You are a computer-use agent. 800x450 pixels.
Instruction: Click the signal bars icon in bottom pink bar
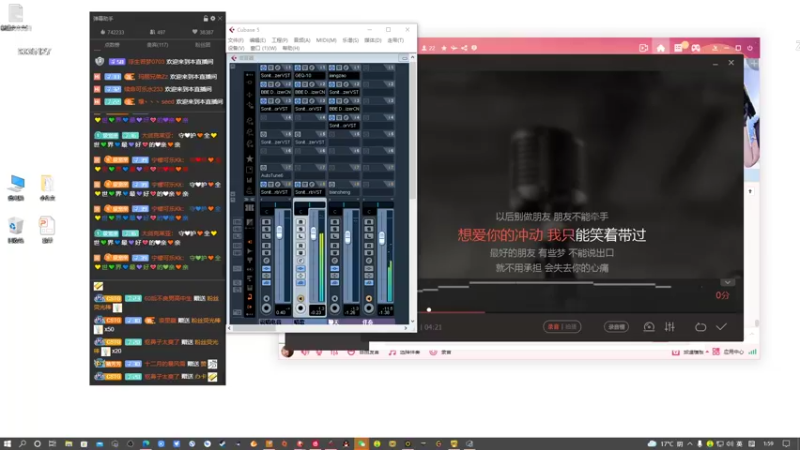pos(753,352)
